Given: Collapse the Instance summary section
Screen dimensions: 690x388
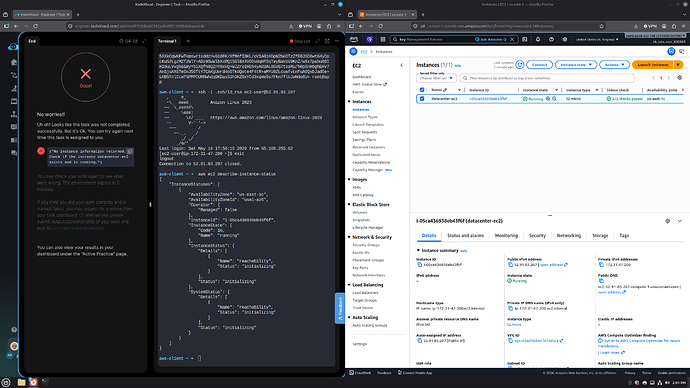Looking at the screenshot, I should tap(418, 250).
